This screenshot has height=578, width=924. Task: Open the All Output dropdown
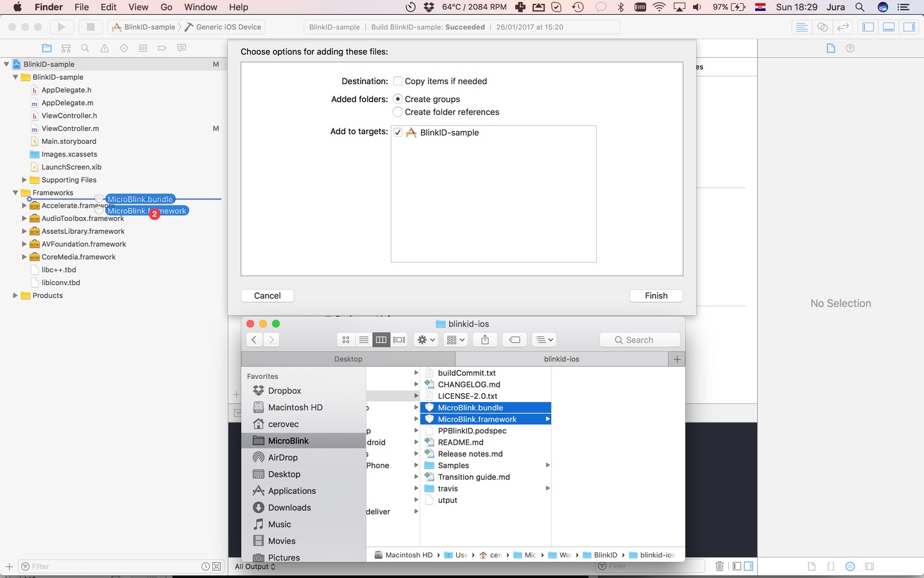(x=255, y=566)
